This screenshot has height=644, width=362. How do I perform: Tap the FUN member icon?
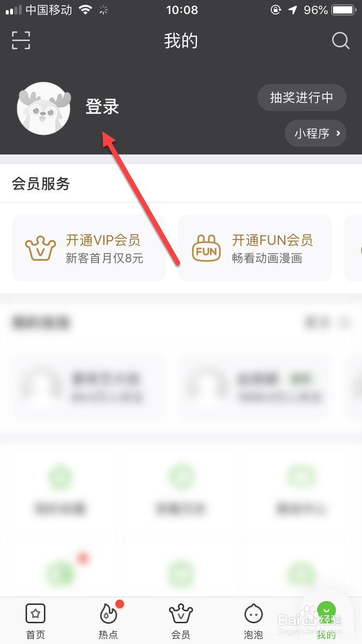[x=207, y=248]
